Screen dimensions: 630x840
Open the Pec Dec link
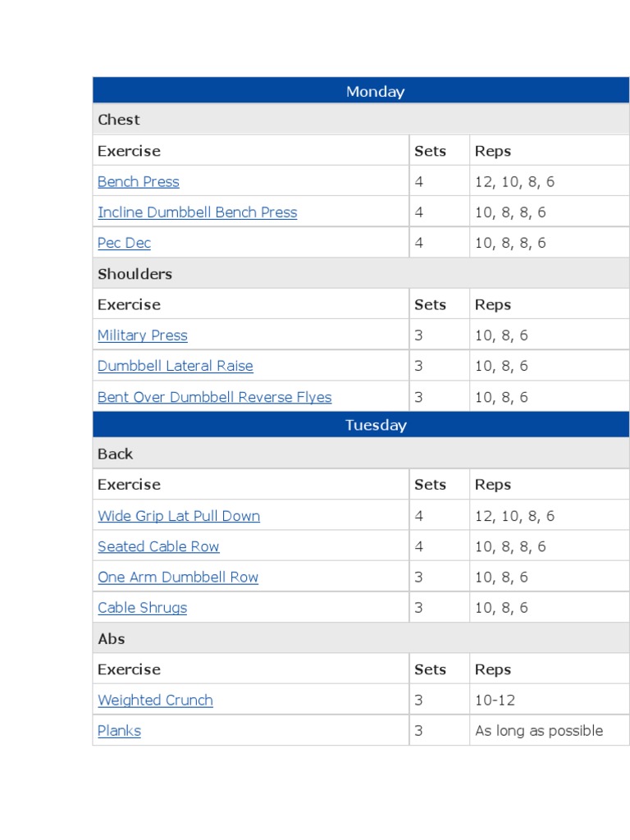point(124,243)
